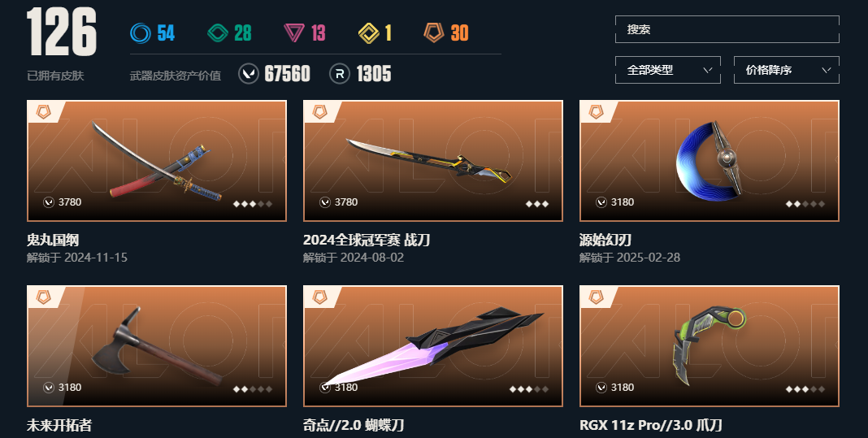
Task: Click the VP currency icon beside 67560
Action: click(x=249, y=74)
